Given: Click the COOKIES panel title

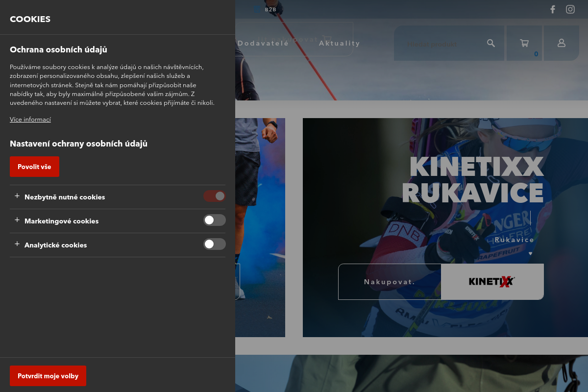Looking at the screenshot, I should 30,19.
